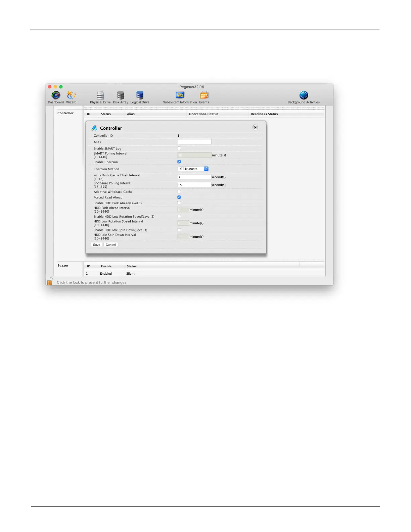Image resolution: width=411 pixels, height=532 pixels.
Task: Close the Controller dialog
Action: tap(255, 127)
